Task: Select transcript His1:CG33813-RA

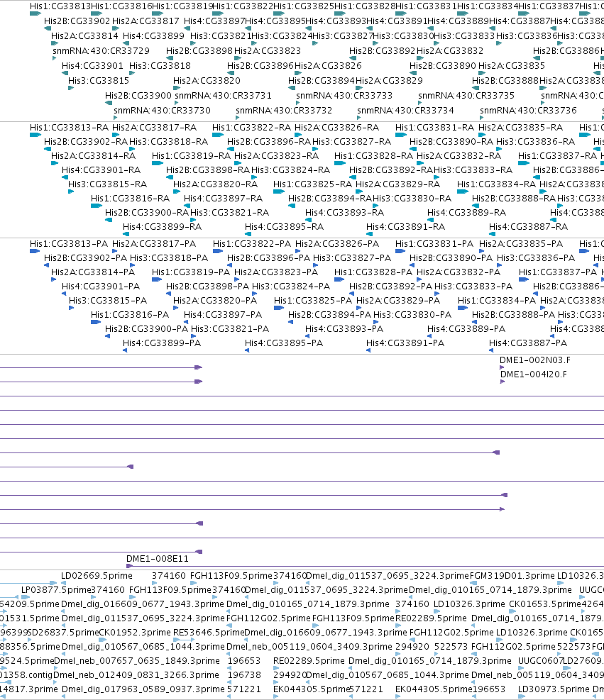Action: click(x=70, y=127)
